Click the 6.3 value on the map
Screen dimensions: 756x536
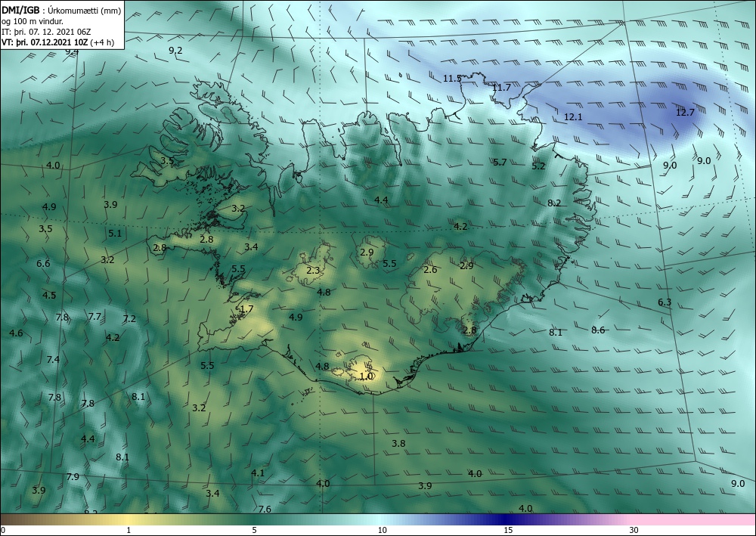pyautogui.click(x=665, y=302)
